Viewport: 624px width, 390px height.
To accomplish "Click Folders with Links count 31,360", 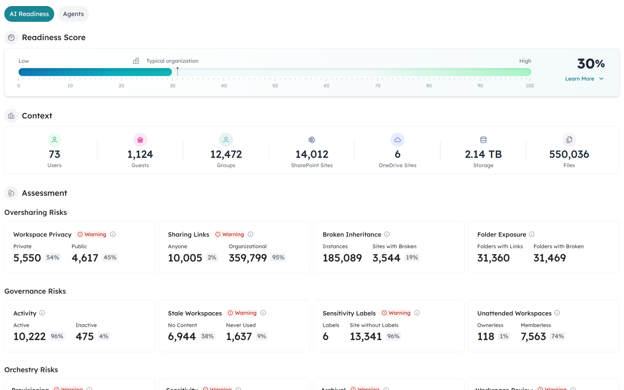I will [x=493, y=258].
